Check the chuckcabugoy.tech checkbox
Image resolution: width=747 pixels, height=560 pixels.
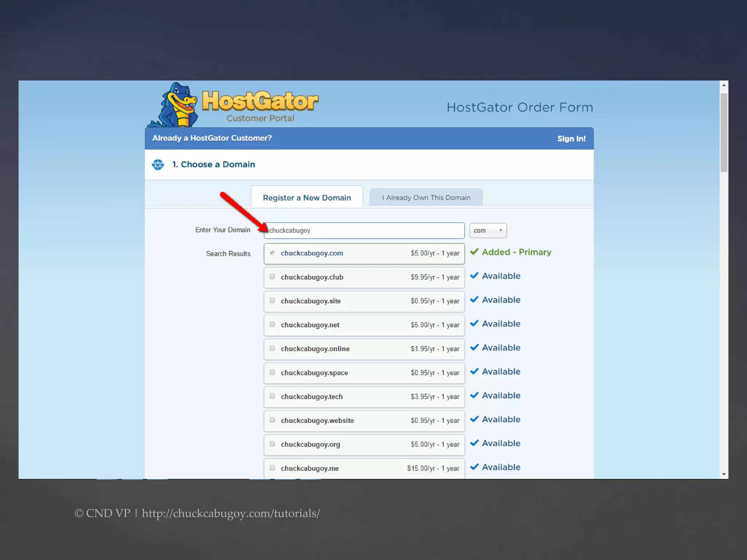272,396
